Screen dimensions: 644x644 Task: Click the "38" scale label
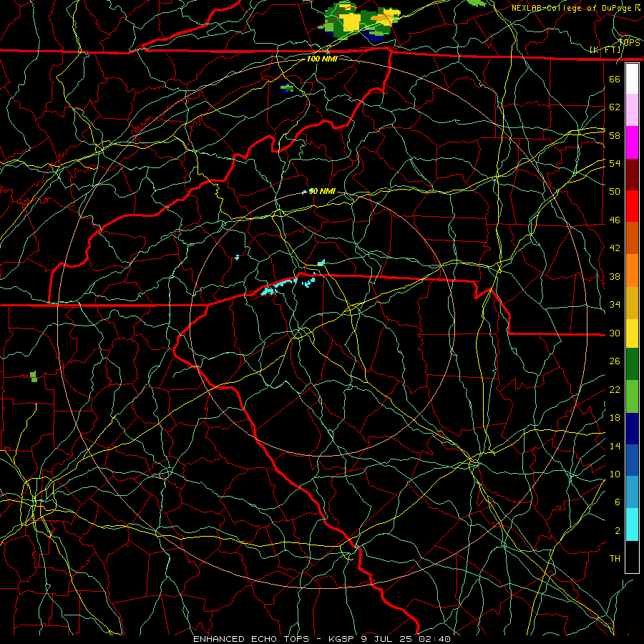click(x=615, y=276)
